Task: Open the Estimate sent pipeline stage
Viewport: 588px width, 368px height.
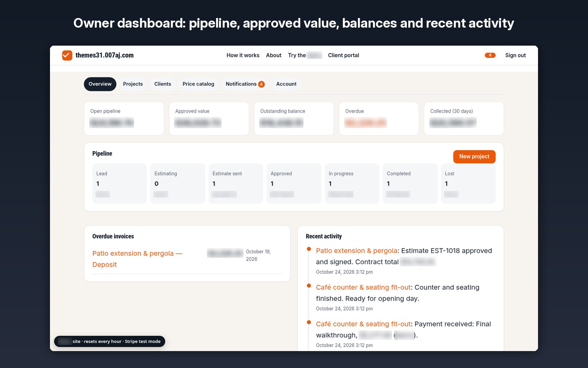Action: [x=236, y=183]
